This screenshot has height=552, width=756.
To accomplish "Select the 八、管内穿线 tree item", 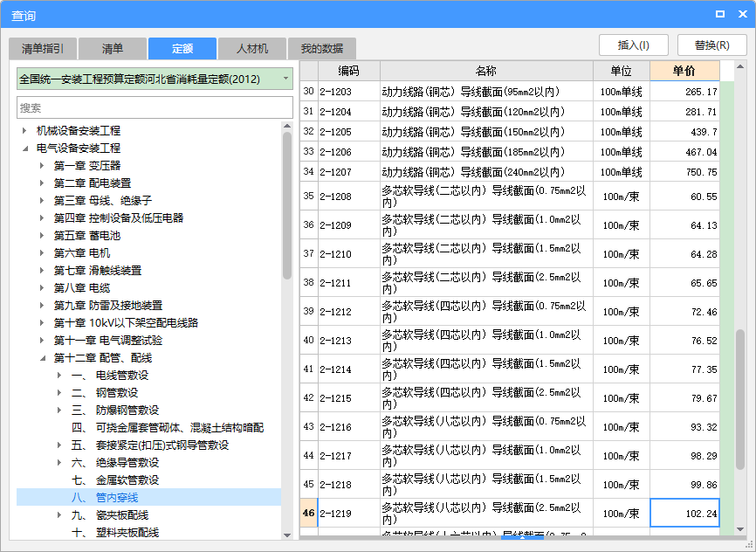I will pyautogui.click(x=116, y=498).
